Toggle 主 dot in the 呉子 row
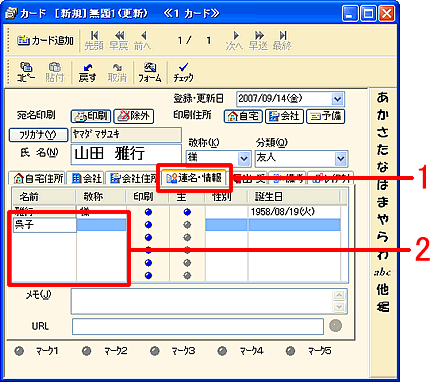430x382 pixels. coord(187,225)
